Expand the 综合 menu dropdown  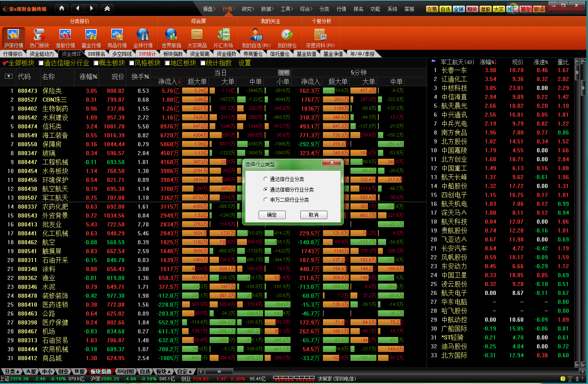point(306,9)
